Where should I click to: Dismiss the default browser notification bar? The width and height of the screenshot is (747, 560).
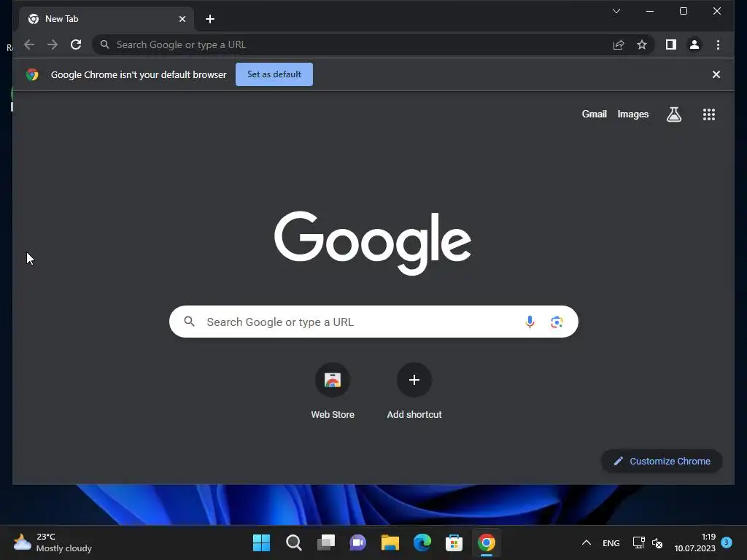(716, 74)
